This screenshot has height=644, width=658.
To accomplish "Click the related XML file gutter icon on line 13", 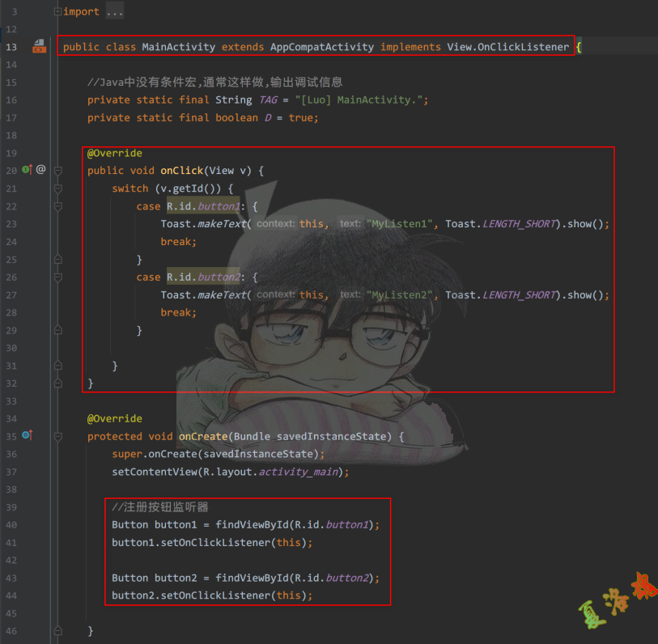I will [39, 48].
